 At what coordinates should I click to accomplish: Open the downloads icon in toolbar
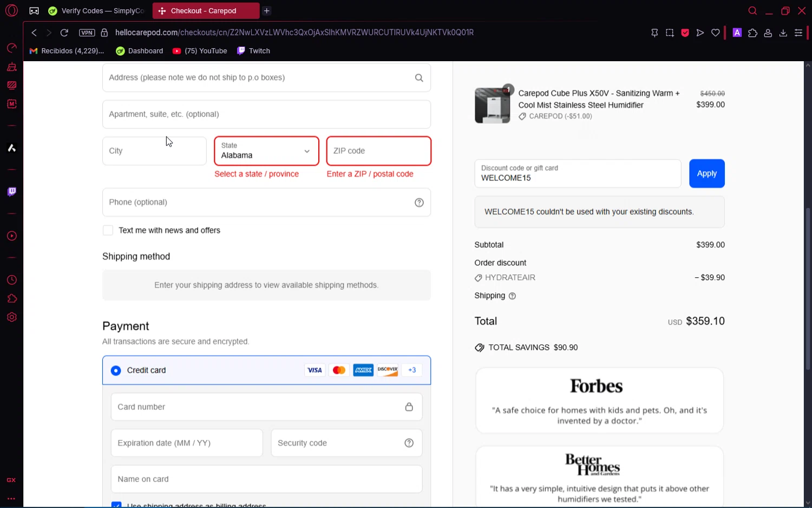783,32
